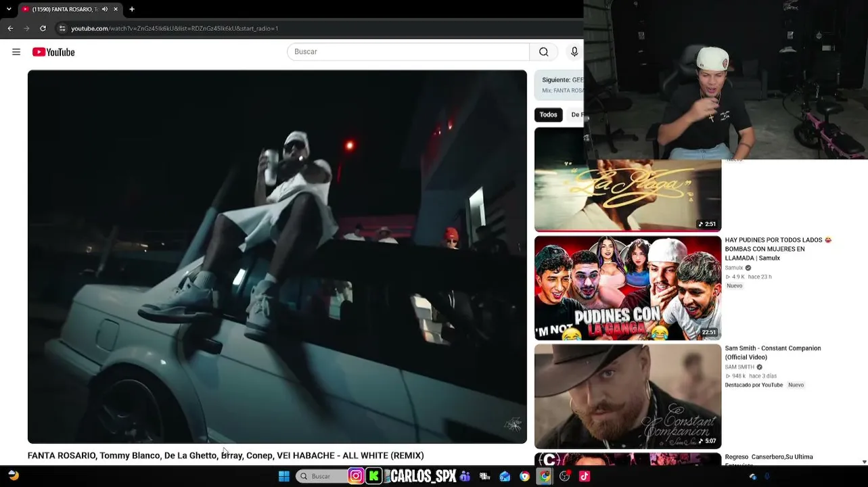Click the ALL WHITE (REMIX) video player
868x487 pixels.
[x=277, y=257]
